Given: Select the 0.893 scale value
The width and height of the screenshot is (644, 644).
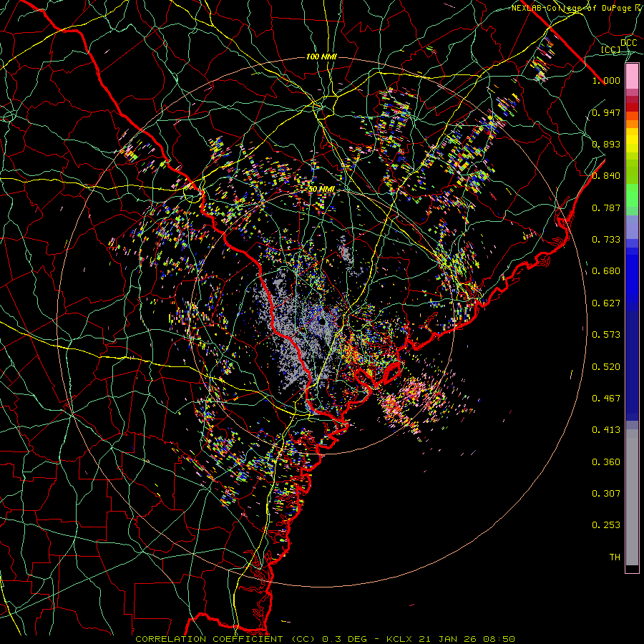Looking at the screenshot, I should pos(606,144).
